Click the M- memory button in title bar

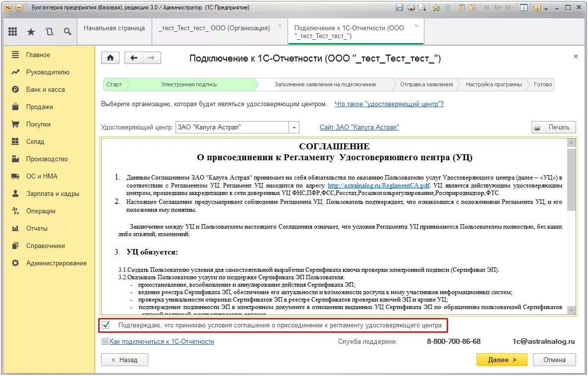(x=509, y=7)
